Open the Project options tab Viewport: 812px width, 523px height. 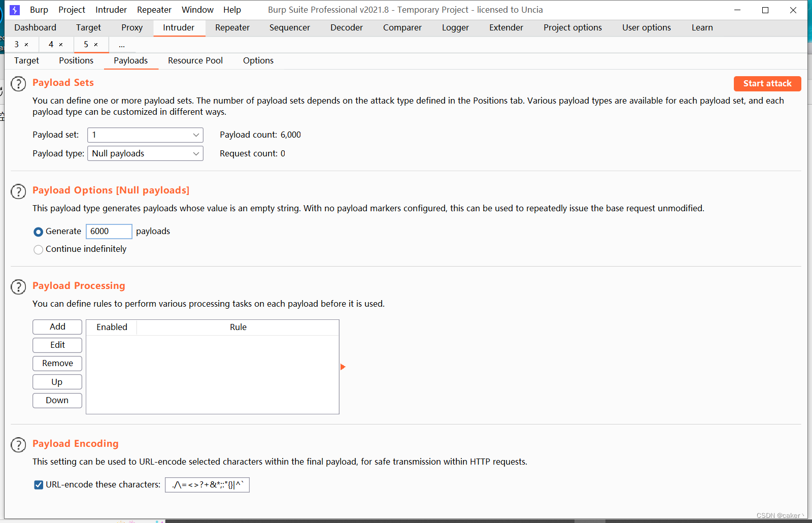click(x=572, y=27)
